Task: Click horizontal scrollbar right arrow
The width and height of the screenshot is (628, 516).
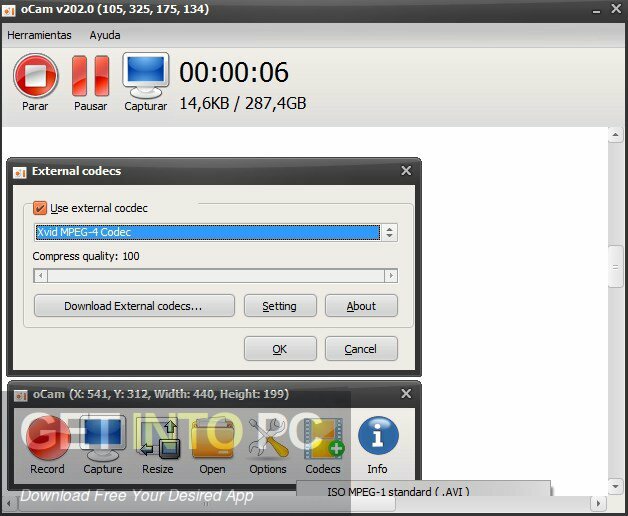Action: point(598,503)
